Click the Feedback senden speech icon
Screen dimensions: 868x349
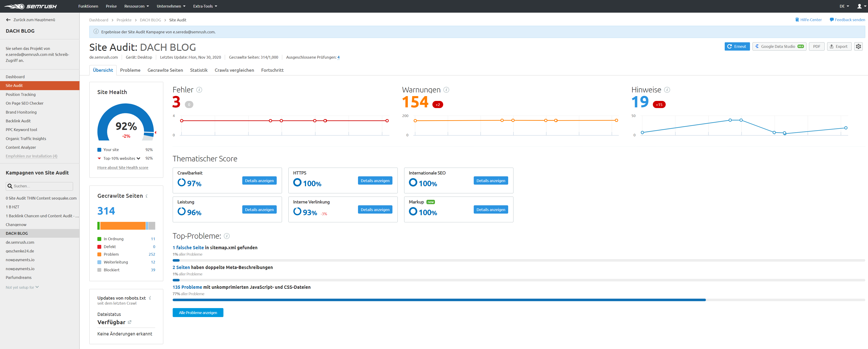click(832, 20)
